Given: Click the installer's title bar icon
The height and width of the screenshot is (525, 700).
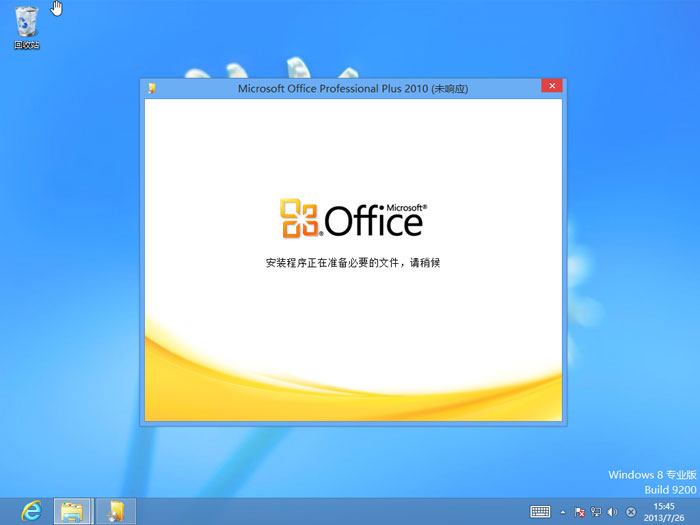Looking at the screenshot, I should 151,88.
